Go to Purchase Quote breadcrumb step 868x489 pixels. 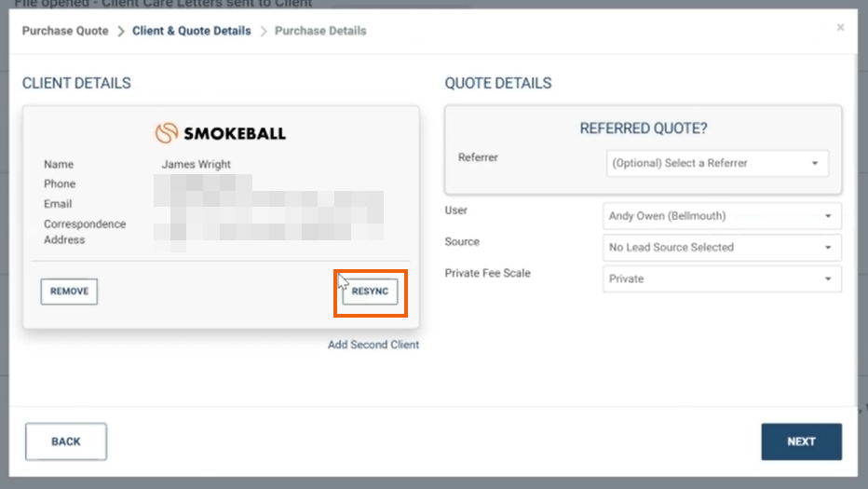click(x=65, y=31)
